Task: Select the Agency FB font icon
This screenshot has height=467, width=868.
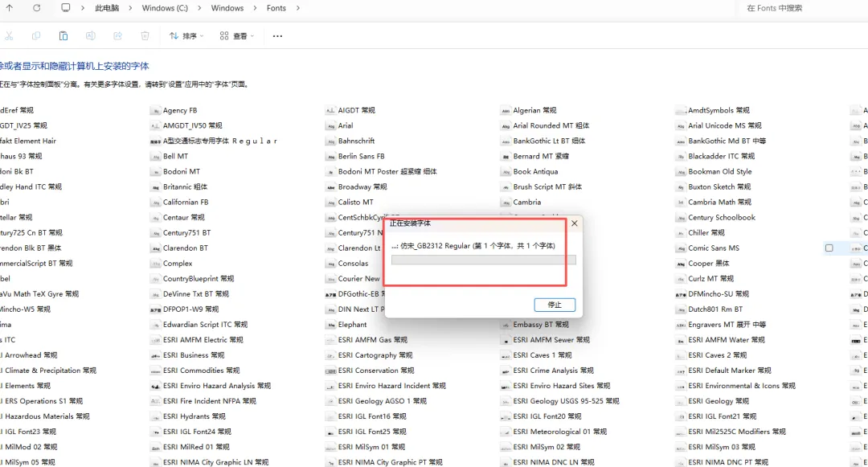Action: pos(156,111)
